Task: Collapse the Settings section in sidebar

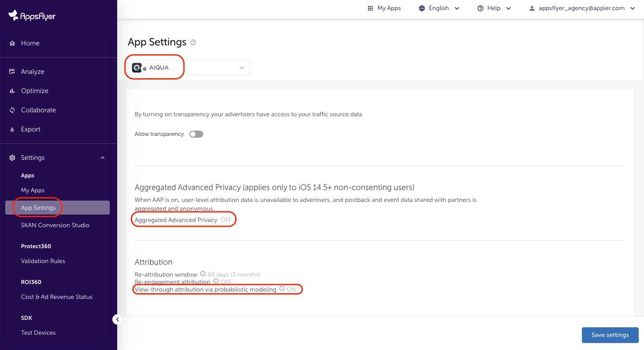Action: 103,158
